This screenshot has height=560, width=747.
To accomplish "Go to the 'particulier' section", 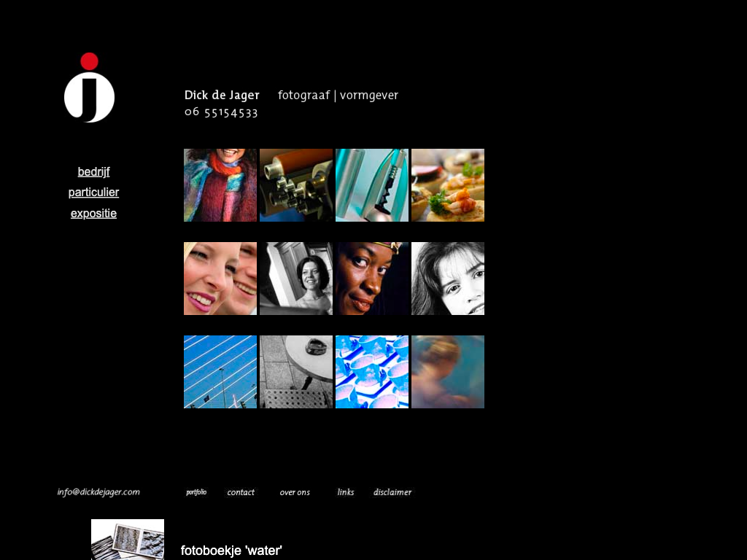I will 93,192.
